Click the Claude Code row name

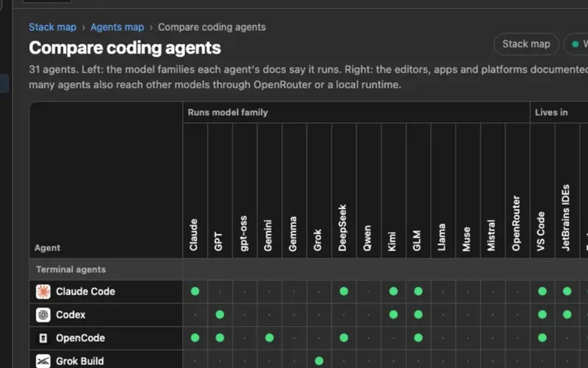click(x=85, y=291)
